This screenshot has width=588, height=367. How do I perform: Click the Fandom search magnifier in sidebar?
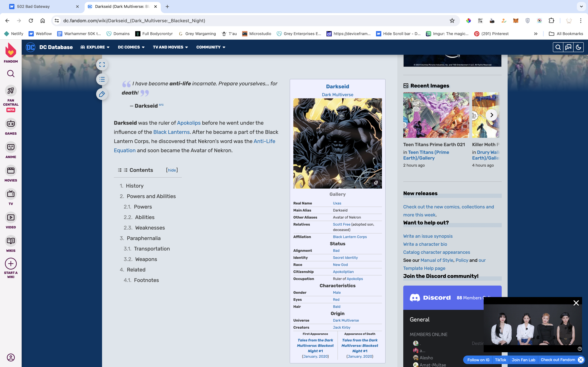[x=11, y=74]
